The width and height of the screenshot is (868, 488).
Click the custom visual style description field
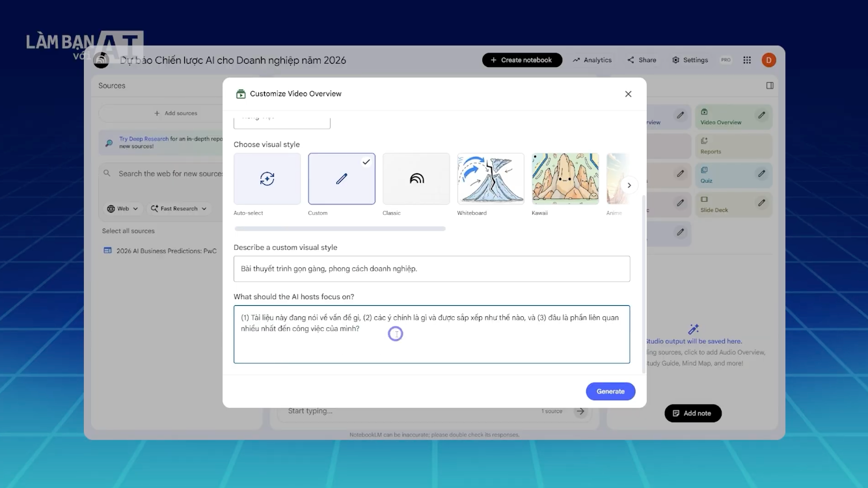pos(431,269)
